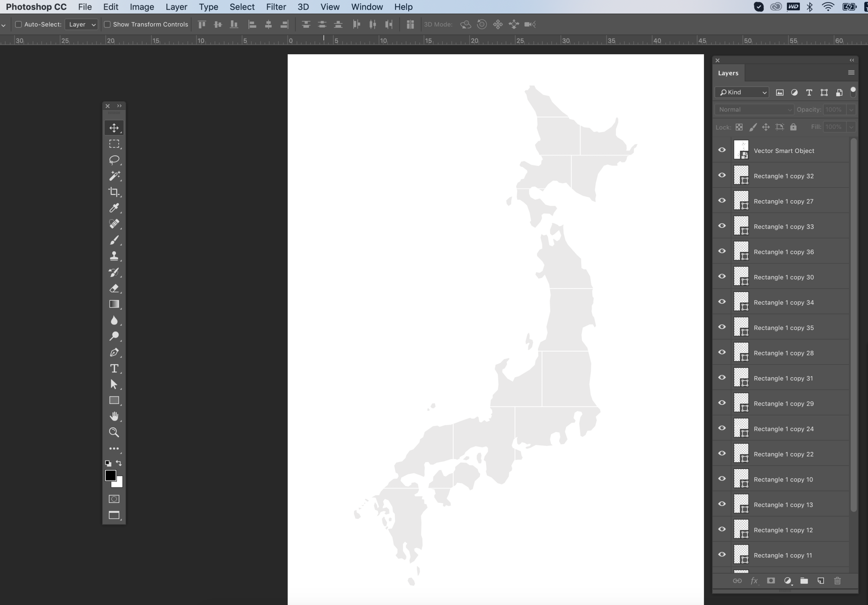868x605 pixels.
Task: Toggle visibility of Rectangle 1 copy 28
Action: tap(722, 352)
